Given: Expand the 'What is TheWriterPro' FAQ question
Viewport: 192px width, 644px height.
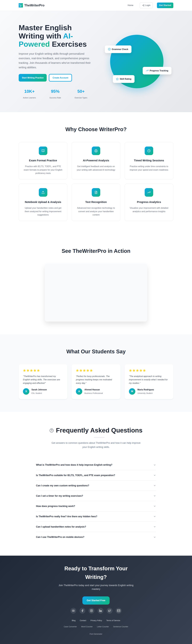Looking at the screenshot, I should 96,465.
